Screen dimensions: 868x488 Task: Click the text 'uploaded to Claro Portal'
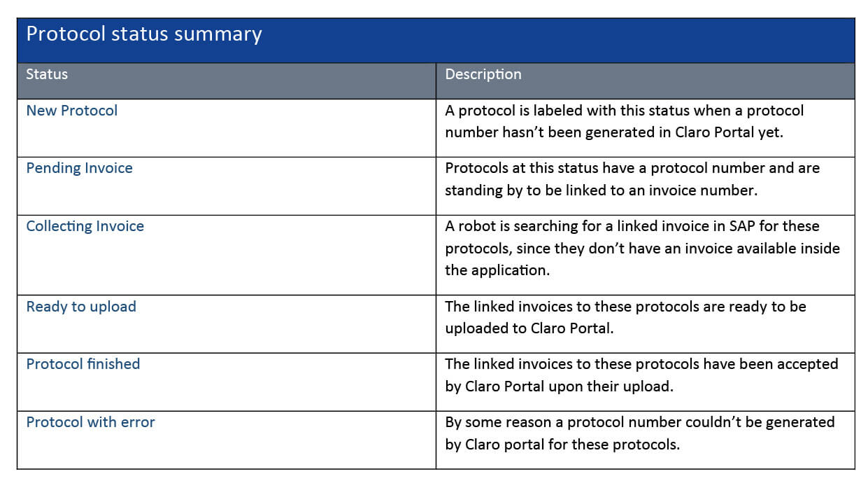coord(529,328)
